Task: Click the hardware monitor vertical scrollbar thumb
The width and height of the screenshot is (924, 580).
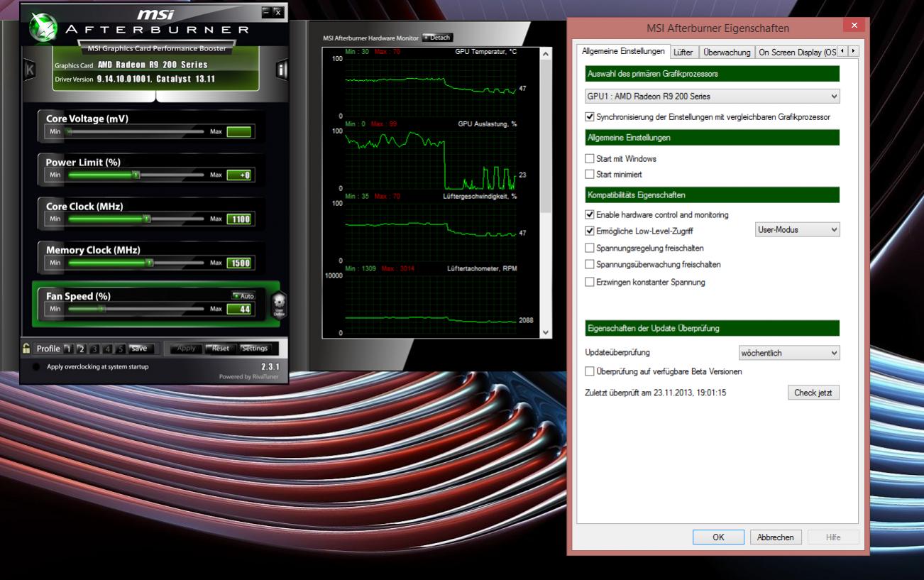Action: coord(546,135)
